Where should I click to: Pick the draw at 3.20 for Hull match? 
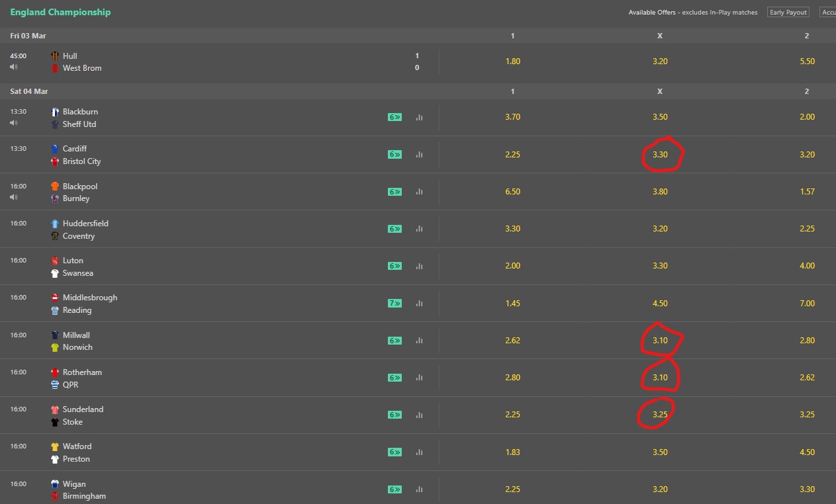tap(660, 62)
